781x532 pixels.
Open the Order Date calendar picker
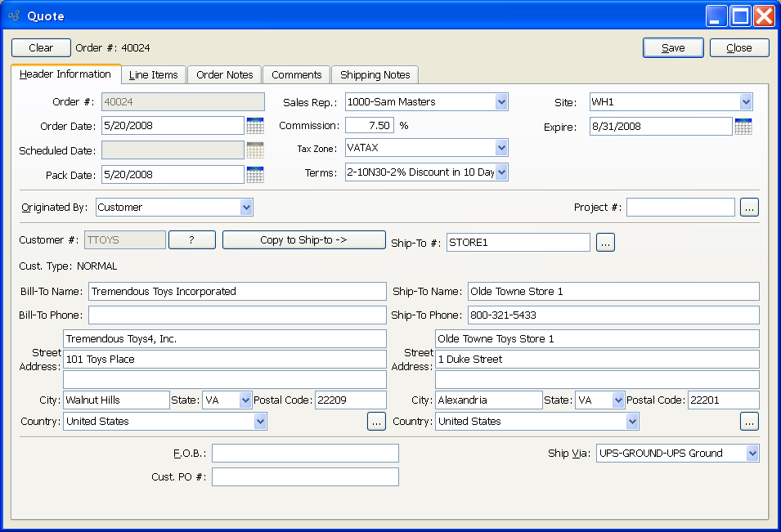point(255,126)
